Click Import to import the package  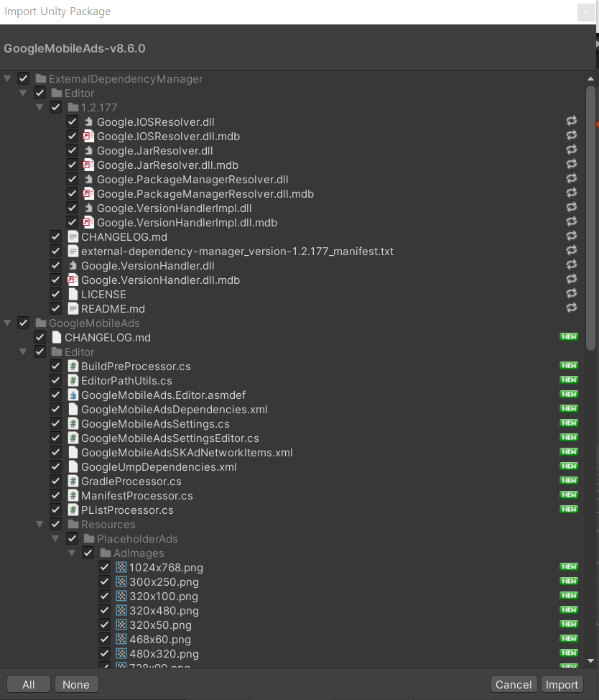(562, 684)
